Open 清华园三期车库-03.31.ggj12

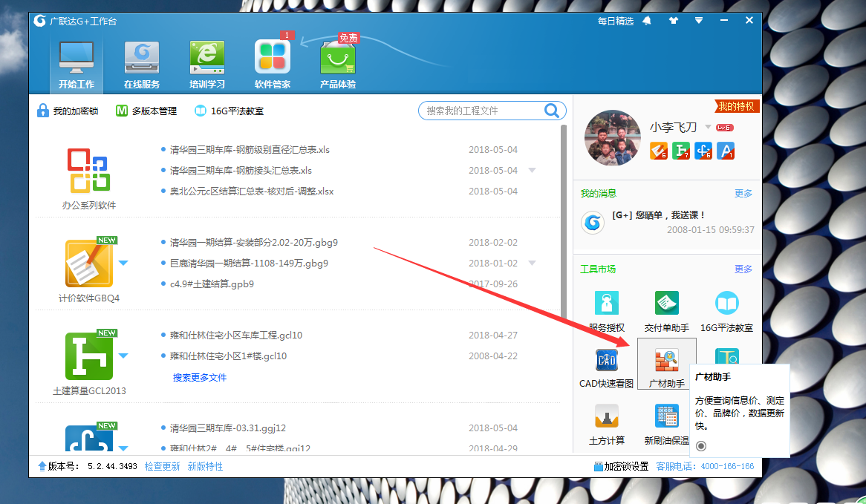[x=227, y=428]
